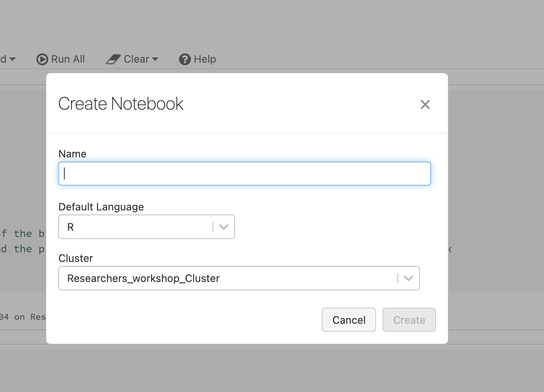Click the Clear label in toolbar
Viewport: 544px width, 392px height.
click(136, 59)
